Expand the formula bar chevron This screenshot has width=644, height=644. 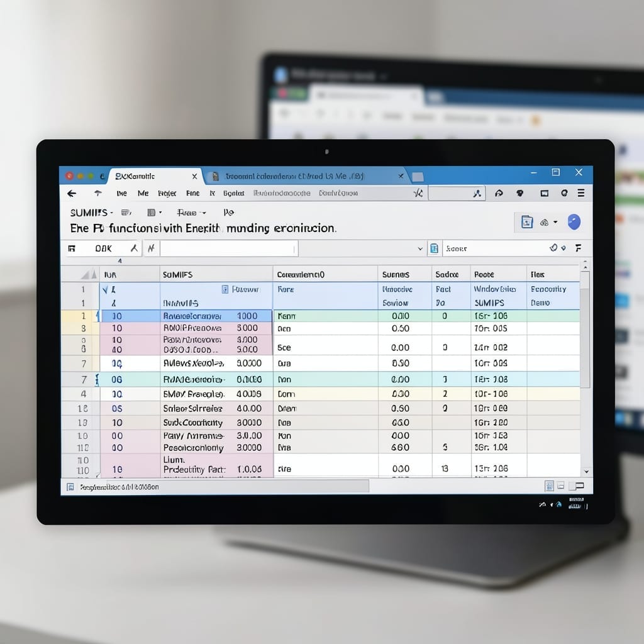[420, 248]
